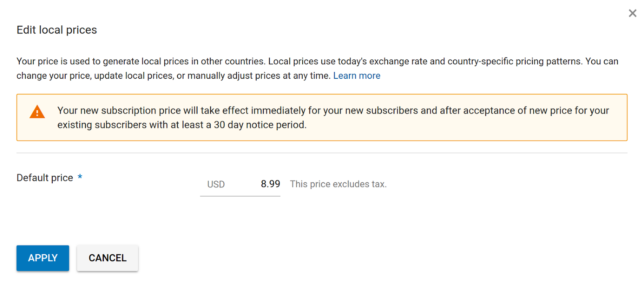Click the words 'existing subscribers' in warning banner
This screenshot has height=281, width=644.
tap(102, 125)
